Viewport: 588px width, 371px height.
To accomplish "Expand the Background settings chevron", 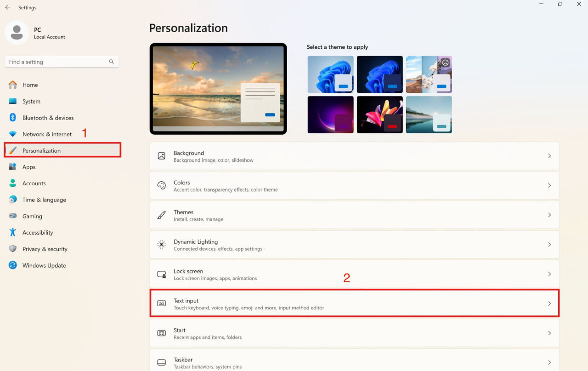I will [549, 156].
